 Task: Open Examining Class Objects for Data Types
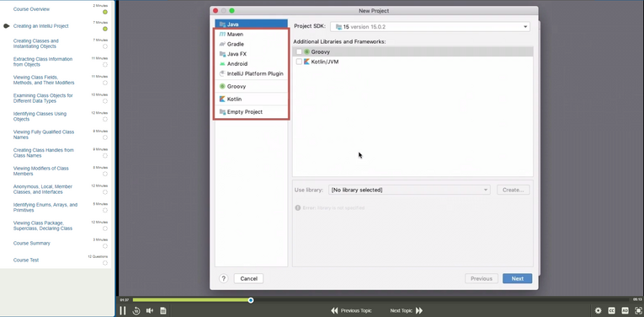43,98
